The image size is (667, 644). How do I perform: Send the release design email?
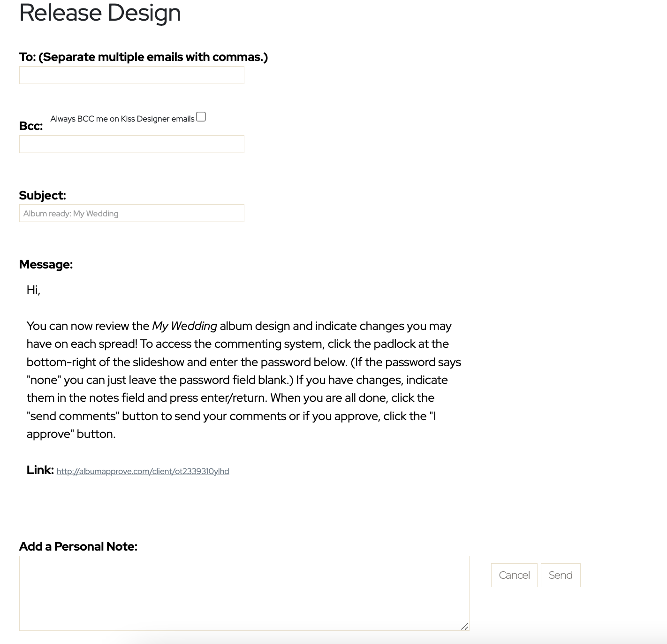[x=561, y=575]
